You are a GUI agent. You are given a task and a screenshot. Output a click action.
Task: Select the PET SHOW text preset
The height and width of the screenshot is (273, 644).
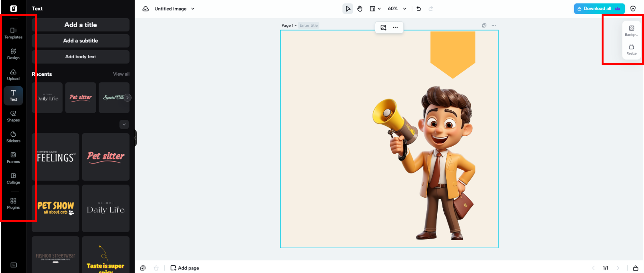click(56, 208)
